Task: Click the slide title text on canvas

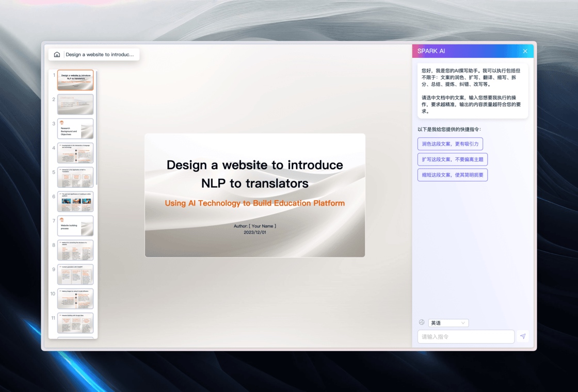Action: [255, 174]
